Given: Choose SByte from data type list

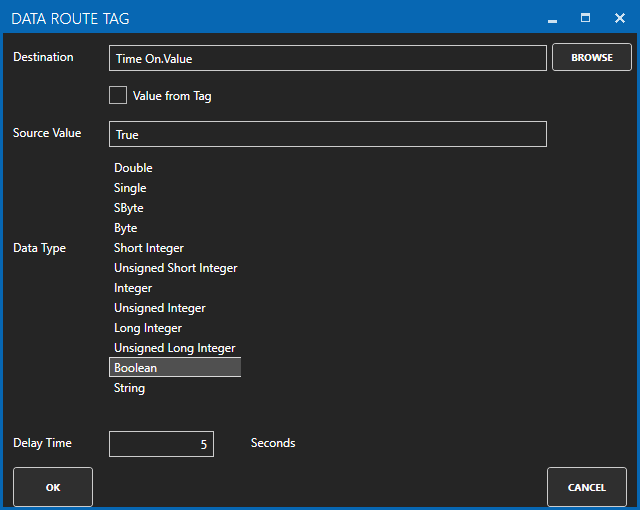Looking at the screenshot, I should point(130,208).
